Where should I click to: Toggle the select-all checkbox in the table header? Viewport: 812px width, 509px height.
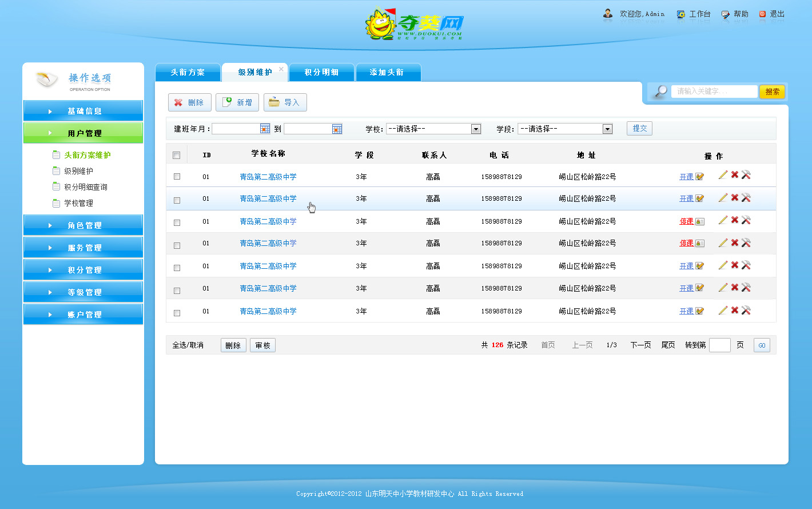point(176,155)
